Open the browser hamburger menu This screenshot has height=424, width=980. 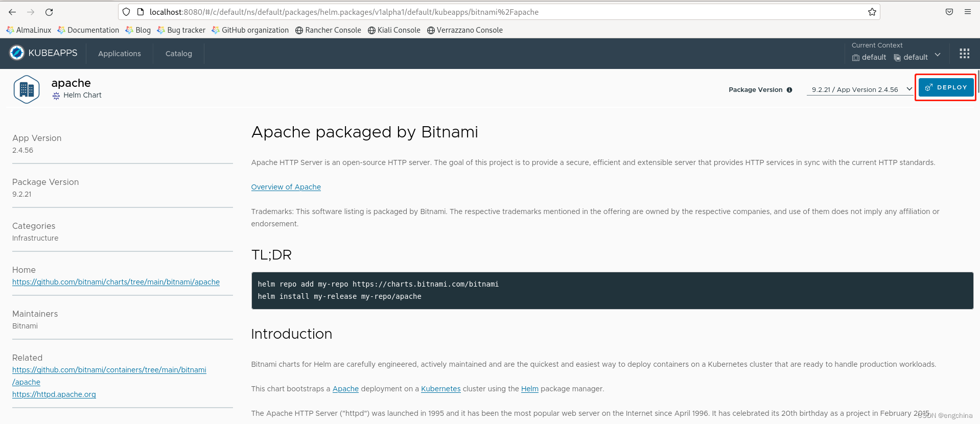coord(968,12)
